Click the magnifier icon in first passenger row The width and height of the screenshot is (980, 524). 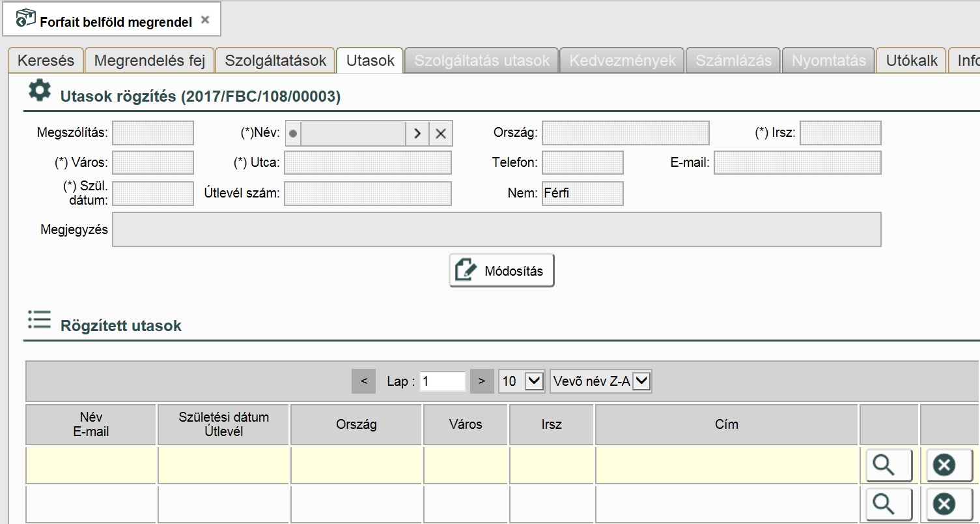tap(889, 465)
